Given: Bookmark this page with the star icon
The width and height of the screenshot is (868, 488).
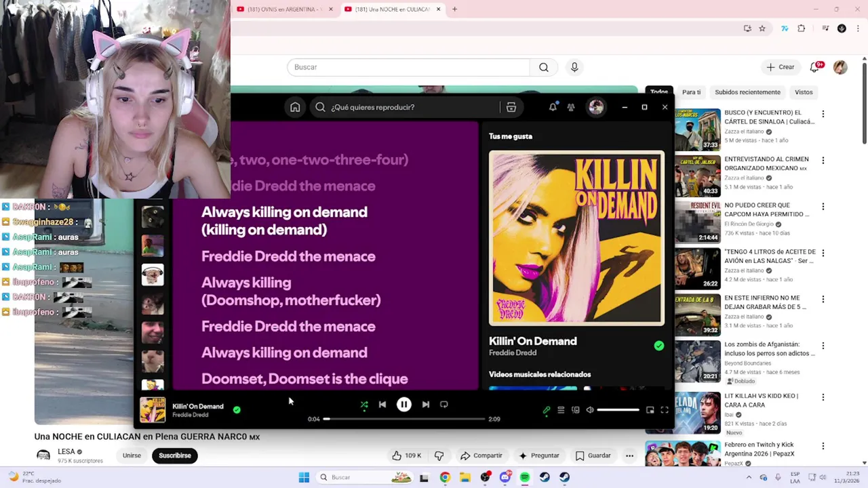Looking at the screenshot, I should tap(762, 28).
